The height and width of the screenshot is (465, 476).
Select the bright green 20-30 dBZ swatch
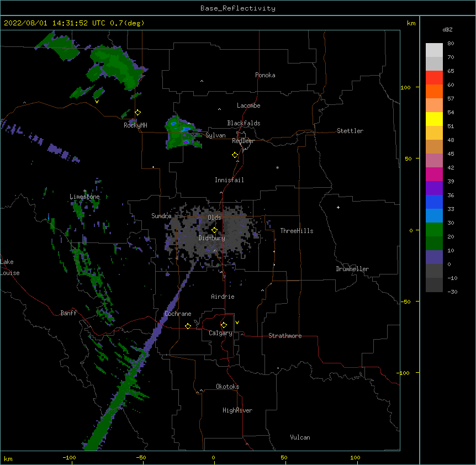coord(434,230)
